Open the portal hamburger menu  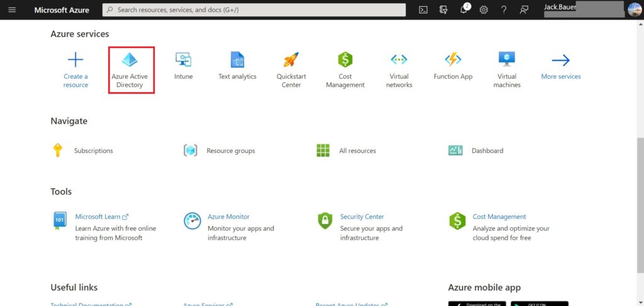coord(12,10)
